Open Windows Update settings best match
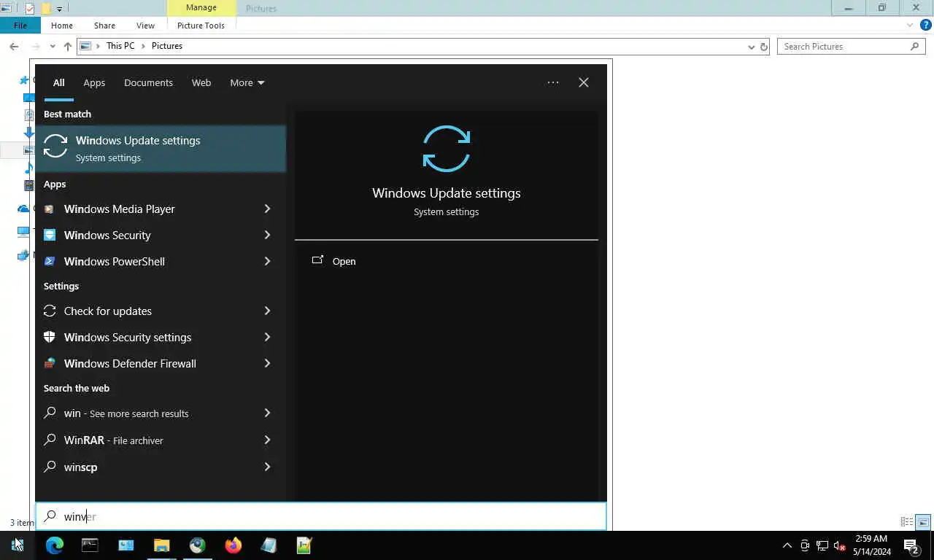 click(161, 149)
